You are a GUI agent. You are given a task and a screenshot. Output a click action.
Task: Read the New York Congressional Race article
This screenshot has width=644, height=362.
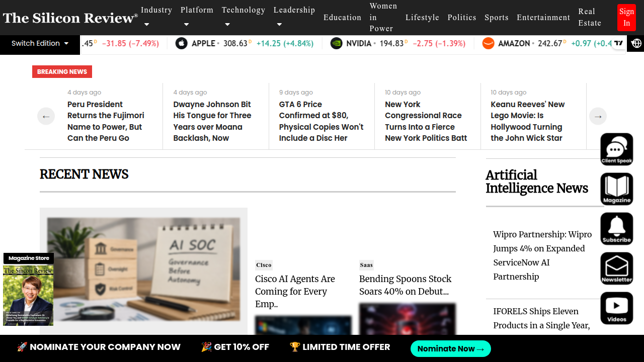[x=426, y=121]
